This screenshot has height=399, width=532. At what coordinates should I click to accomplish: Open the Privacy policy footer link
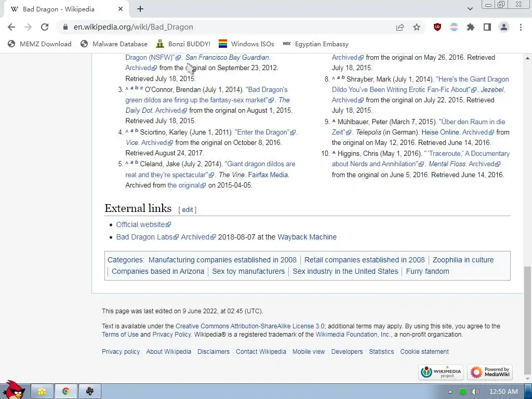pos(121,352)
